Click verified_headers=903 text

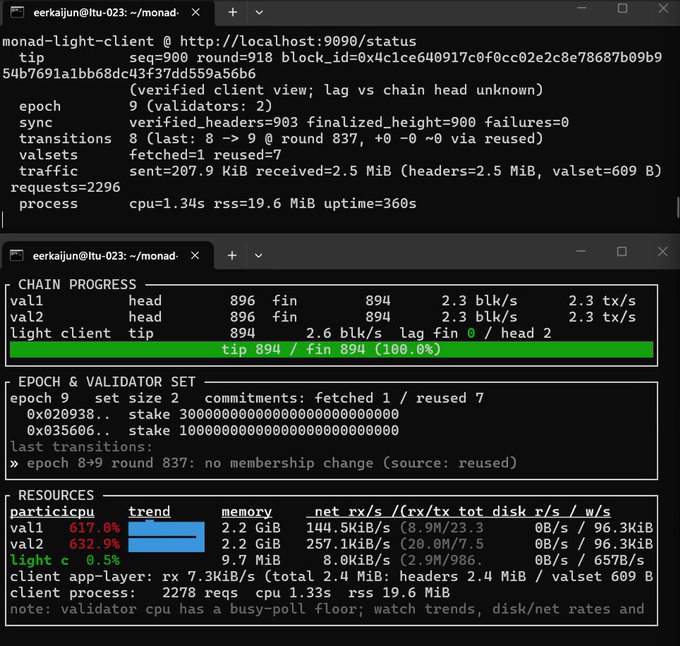pyautogui.click(x=213, y=123)
